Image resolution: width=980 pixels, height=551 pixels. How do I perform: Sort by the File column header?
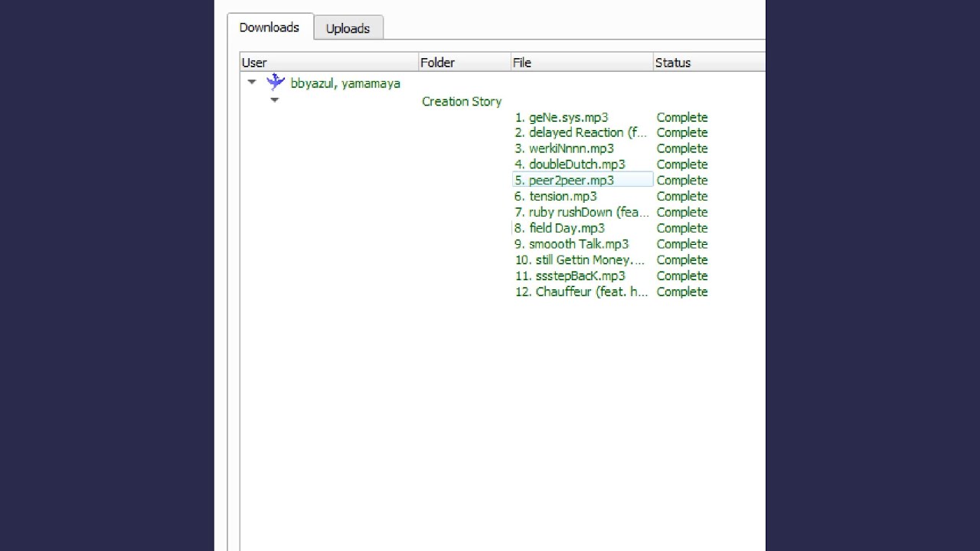(582, 63)
